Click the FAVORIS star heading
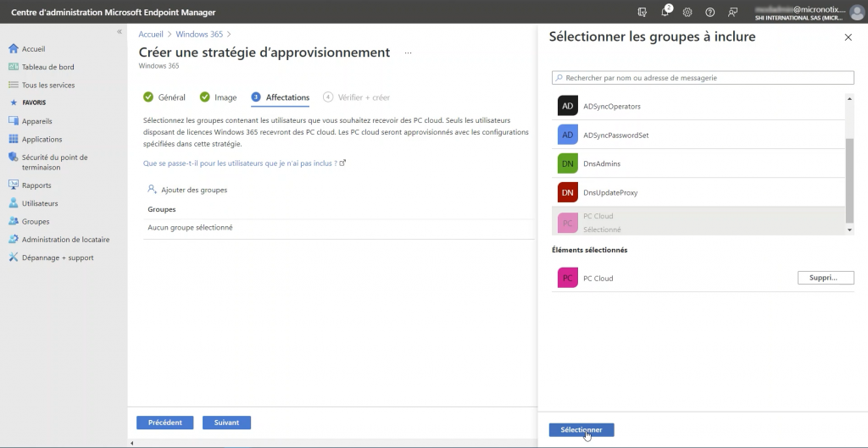 click(28, 102)
